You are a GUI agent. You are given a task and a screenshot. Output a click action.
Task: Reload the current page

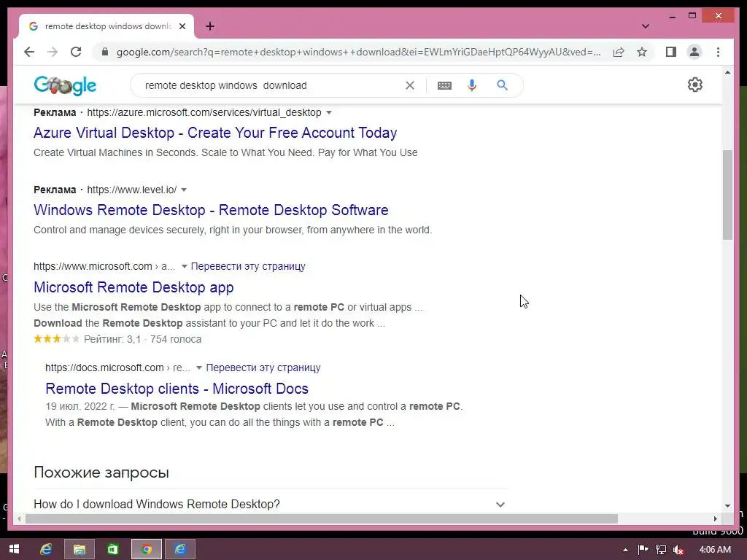click(x=76, y=52)
